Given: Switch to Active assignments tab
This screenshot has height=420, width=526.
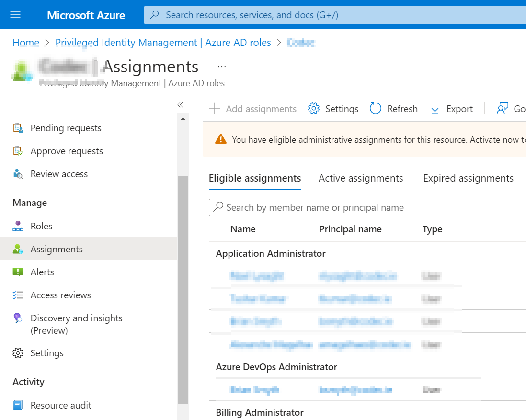Looking at the screenshot, I should (x=361, y=178).
